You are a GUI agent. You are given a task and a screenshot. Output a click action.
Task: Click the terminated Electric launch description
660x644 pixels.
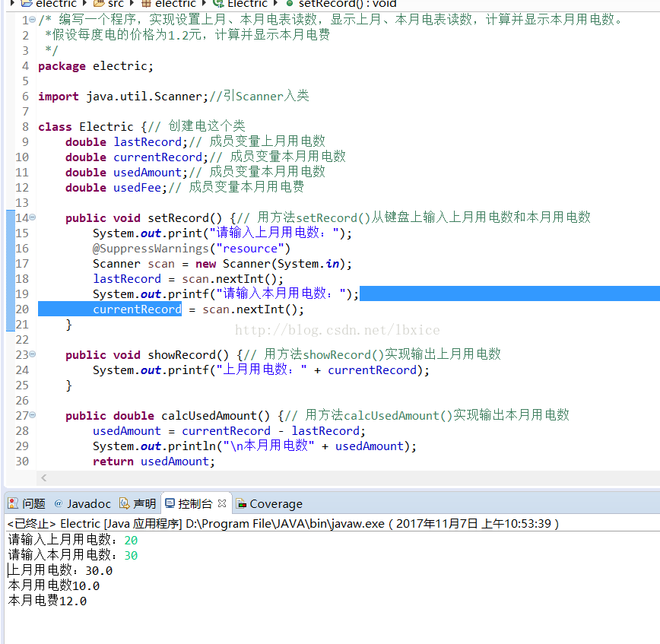(283, 523)
